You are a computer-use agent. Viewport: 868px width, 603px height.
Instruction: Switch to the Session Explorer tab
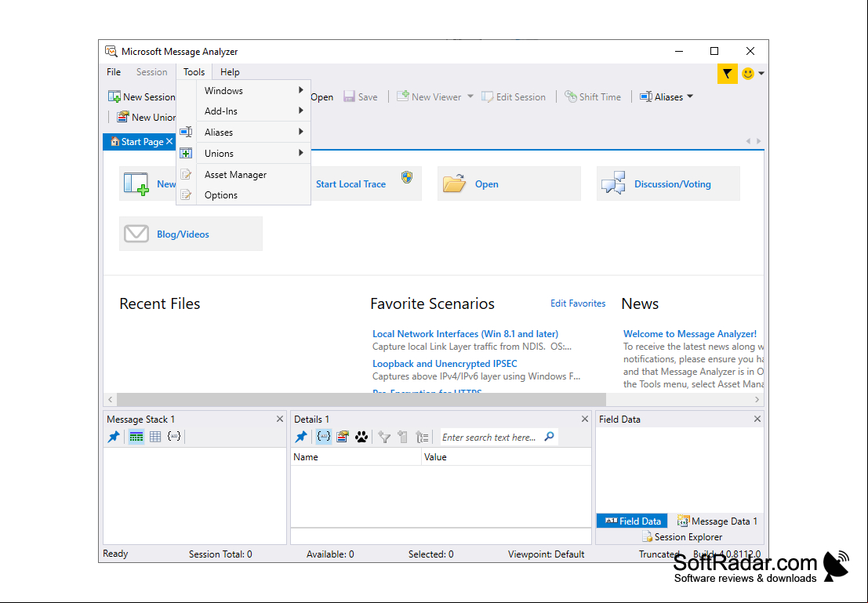coord(682,536)
